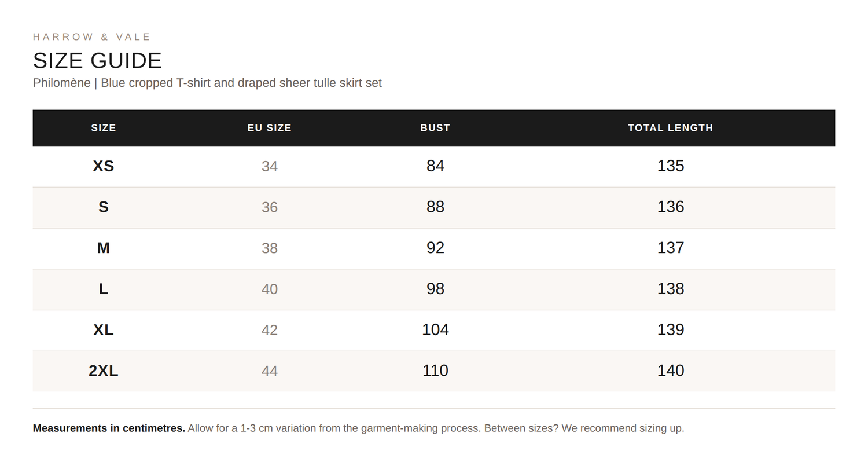Select the L size row label
This screenshot has width=868, height=462.
point(104,289)
